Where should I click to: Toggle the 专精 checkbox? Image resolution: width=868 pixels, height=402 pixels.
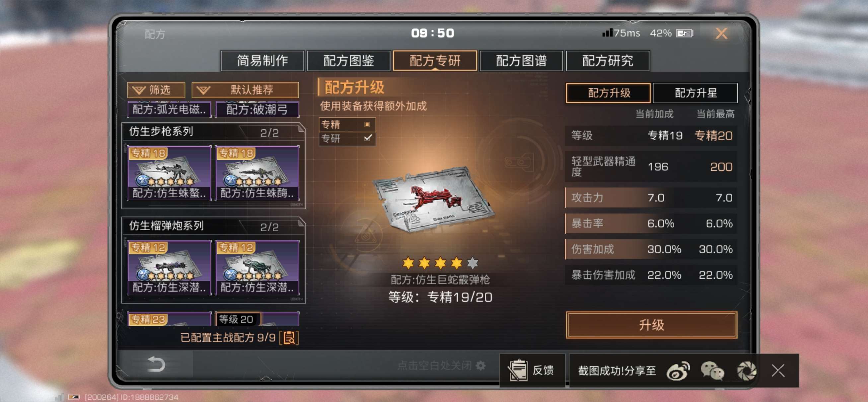click(367, 124)
